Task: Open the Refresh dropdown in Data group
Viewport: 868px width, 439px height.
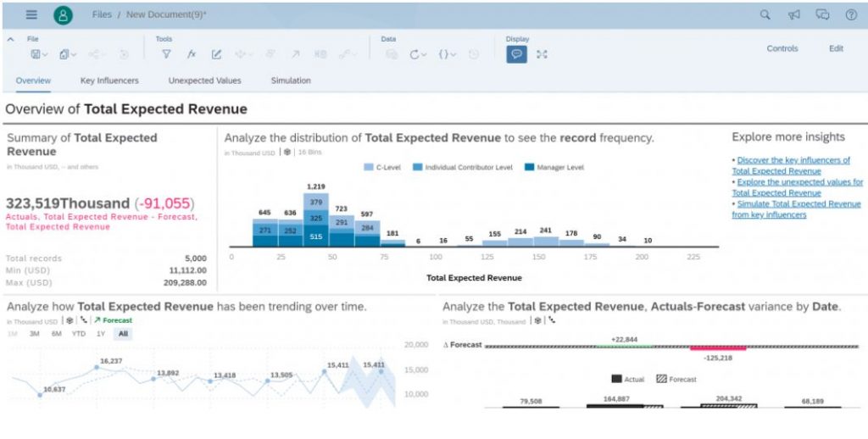Action: click(419, 54)
